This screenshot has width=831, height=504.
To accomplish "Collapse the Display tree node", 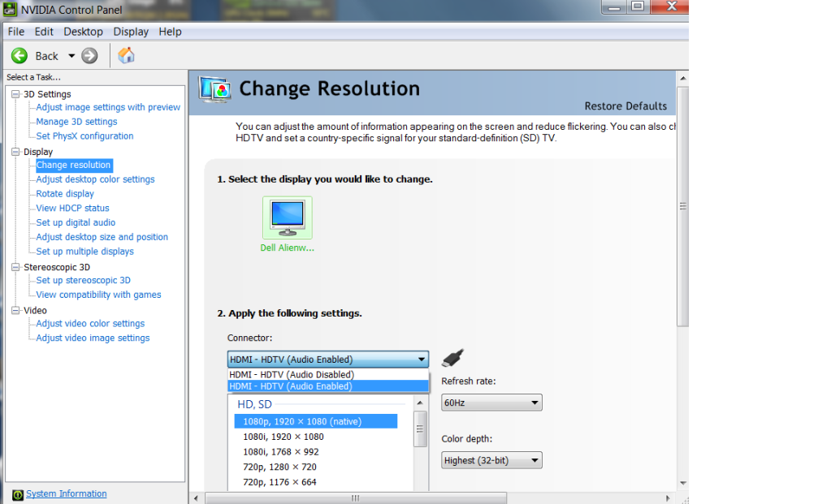I will (x=15, y=152).
